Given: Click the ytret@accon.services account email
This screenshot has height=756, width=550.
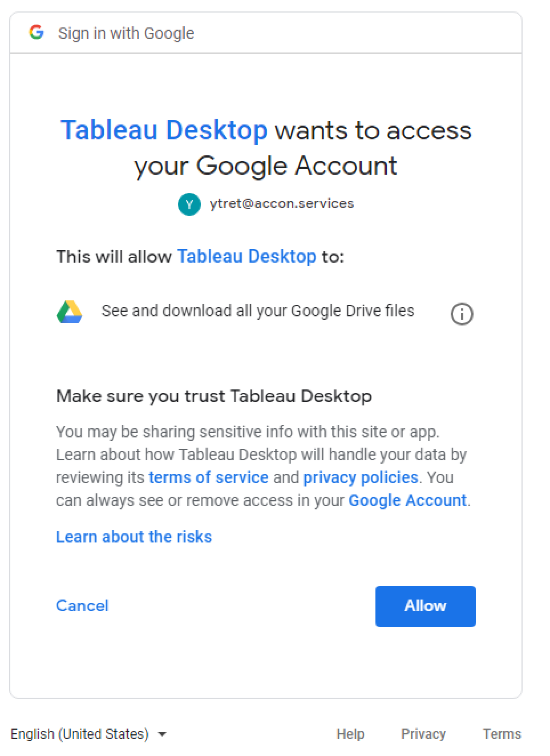Looking at the screenshot, I should point(282,204).
